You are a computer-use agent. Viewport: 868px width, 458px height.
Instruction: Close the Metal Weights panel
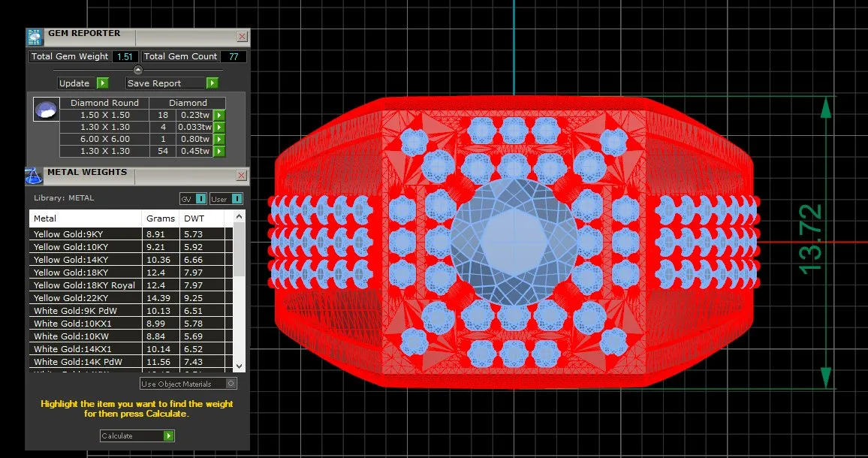(241, 176)
